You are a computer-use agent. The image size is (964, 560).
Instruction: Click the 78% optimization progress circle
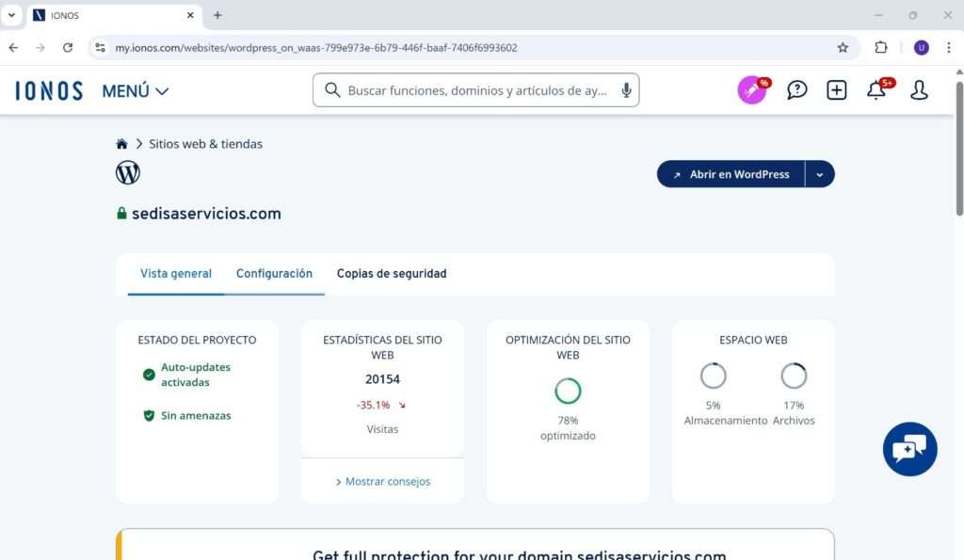click(568, 391)
